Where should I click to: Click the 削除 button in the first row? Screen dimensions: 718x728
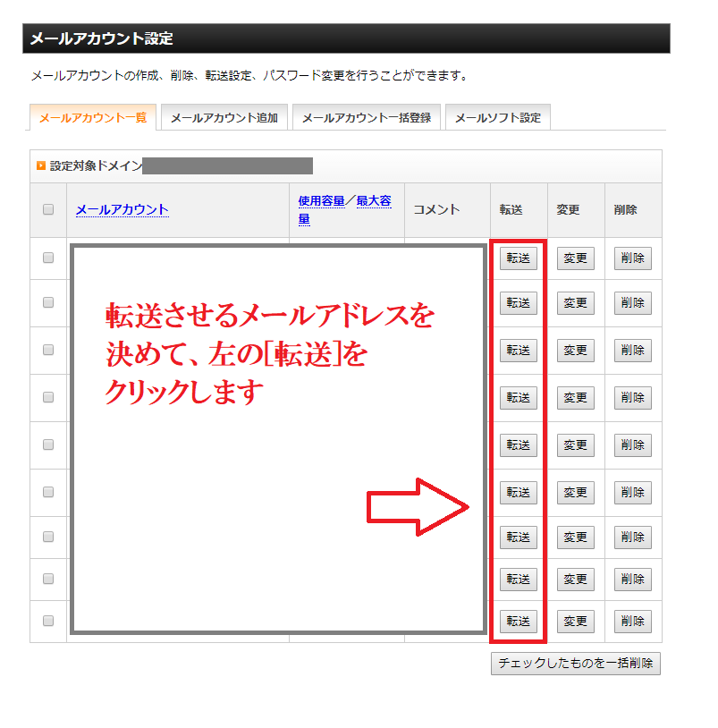point(633,258)
